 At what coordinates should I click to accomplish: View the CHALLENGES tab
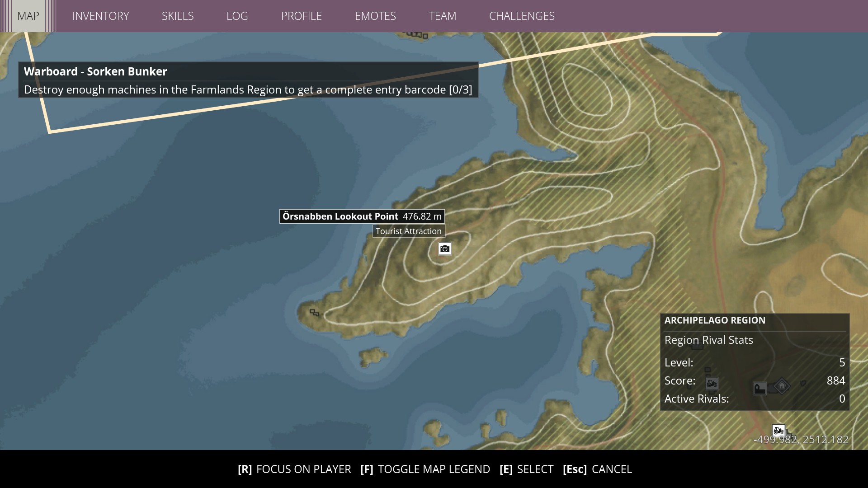tap(522, 16)
